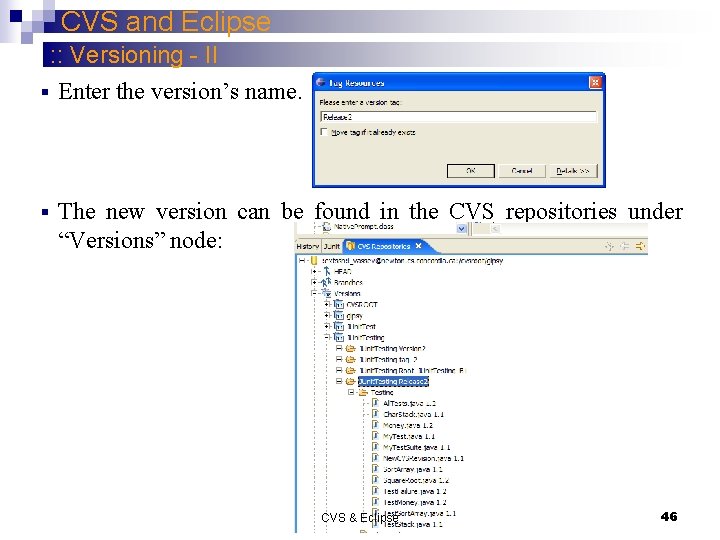The image size is (720, 540).
Task: Toggle Move tag if it already exists checkbox
Action: tap(324, 132)
